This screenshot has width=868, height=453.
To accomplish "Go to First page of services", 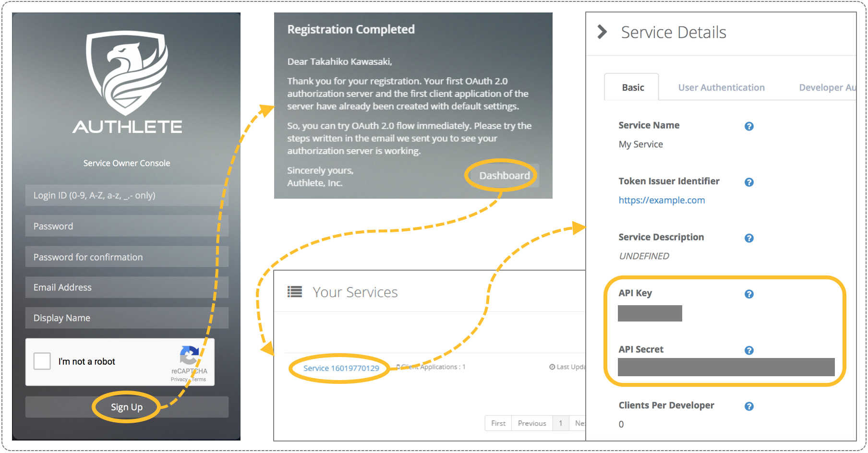I will click(498, 423).
